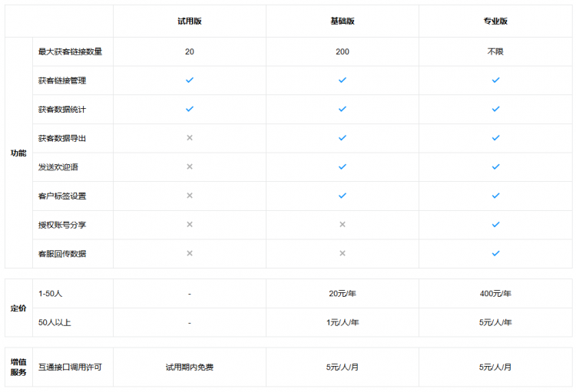Viewport: 576px width, 392px height.
Task: Click checkmark for 客服回传数据 in 专业版 column
Action: [495, 253]
